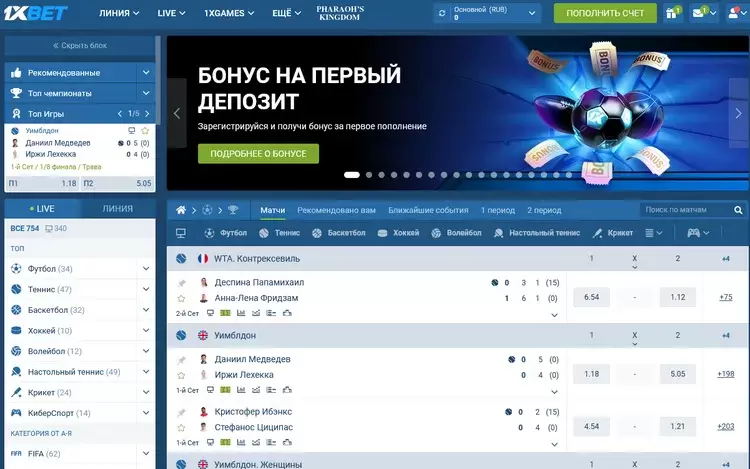This screenshot has height=469, width=750.
Task: Refresh the account balance icon
Action: click(442, 13)
